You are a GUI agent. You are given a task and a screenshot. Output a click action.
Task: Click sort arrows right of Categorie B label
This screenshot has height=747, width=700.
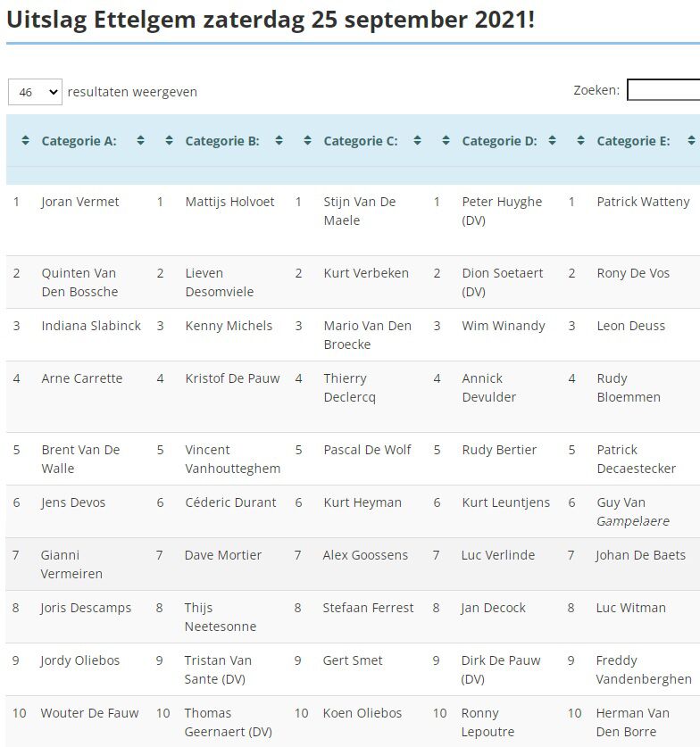point(279,140)
